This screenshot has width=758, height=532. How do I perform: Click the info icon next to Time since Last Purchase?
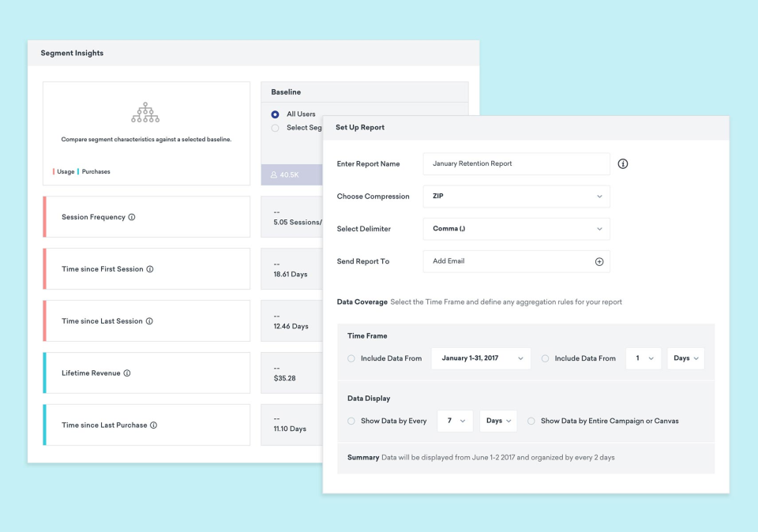pyautogui.click(x=153, y=425)
